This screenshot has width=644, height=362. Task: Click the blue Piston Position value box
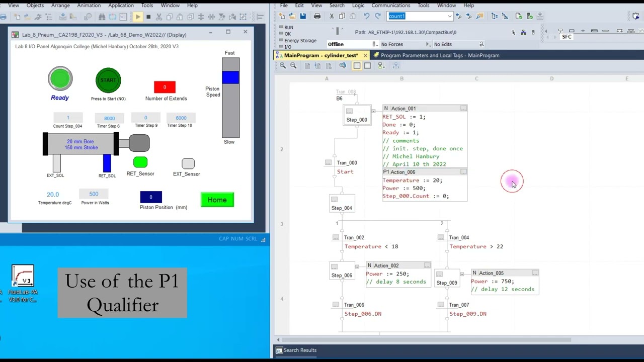(x=151, y=197)
